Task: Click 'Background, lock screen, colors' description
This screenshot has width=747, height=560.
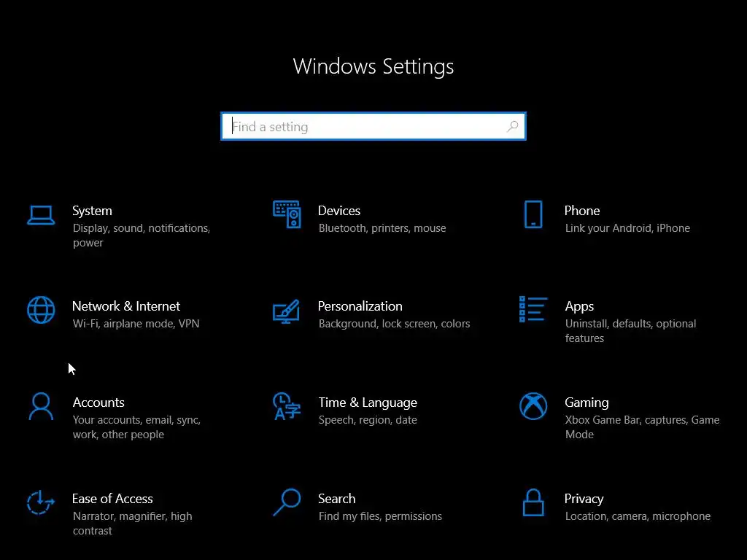Action: [x=394, y=324]
